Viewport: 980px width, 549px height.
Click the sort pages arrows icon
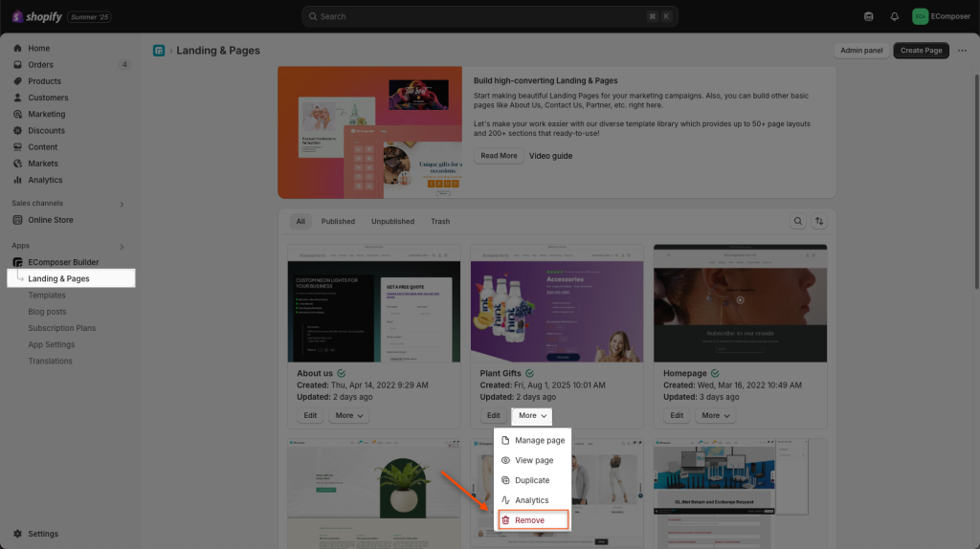tap(819, 221)
